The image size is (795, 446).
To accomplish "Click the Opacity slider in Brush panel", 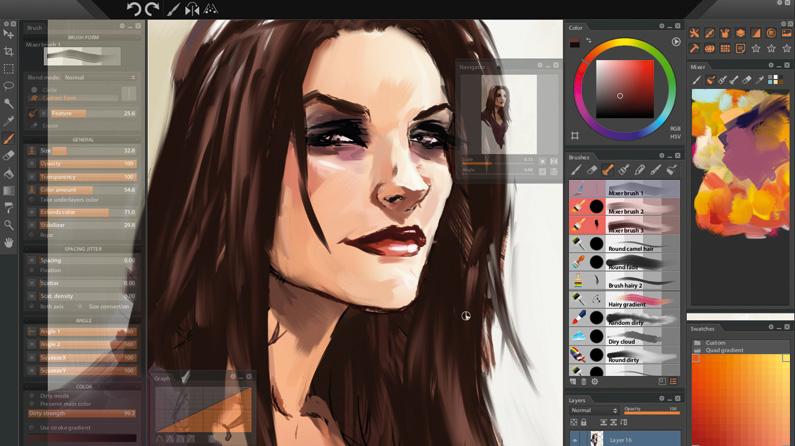I will pos(88,164).
